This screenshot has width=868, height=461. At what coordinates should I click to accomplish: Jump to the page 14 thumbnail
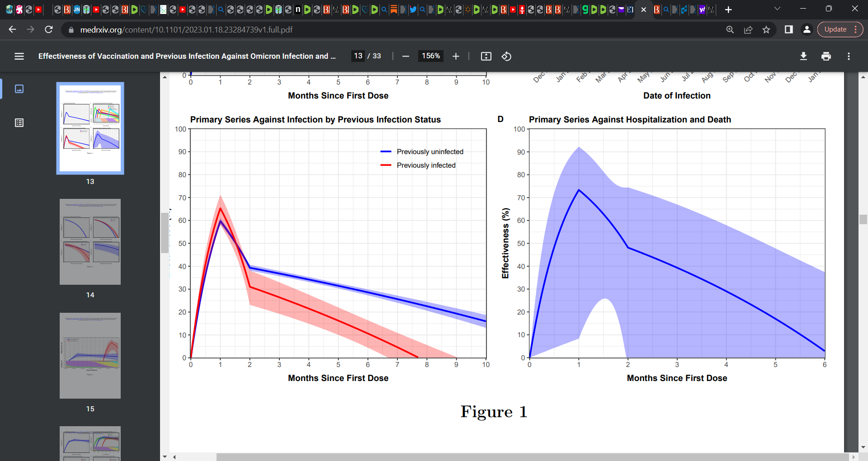pos(90,242)
